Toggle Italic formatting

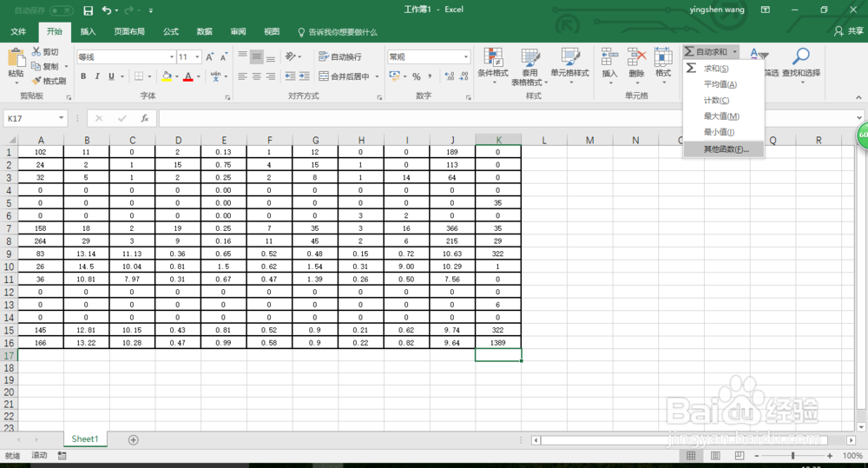(x=97, y=76)
